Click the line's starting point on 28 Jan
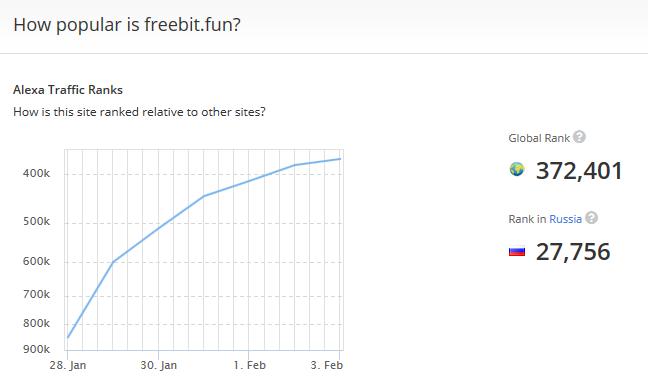This screenshot has height=388, width=648. coord(68,338)
